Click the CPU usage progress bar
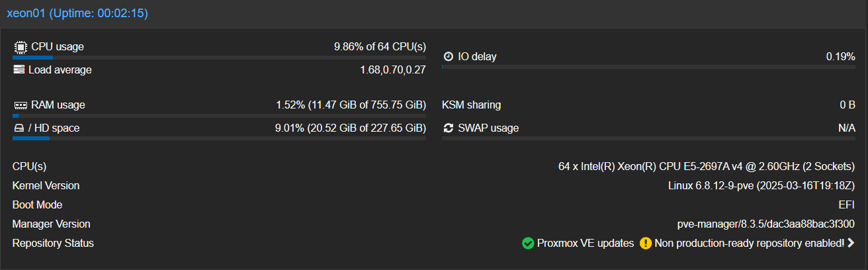Image resolution: width=868 pixels, height=270 pixels. 219,58
